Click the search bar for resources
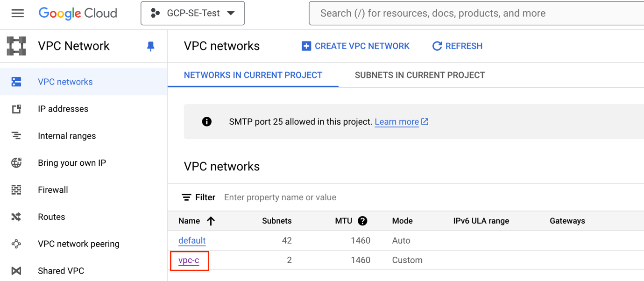Viewport: 644px width, 281px height. click(476, 14)
